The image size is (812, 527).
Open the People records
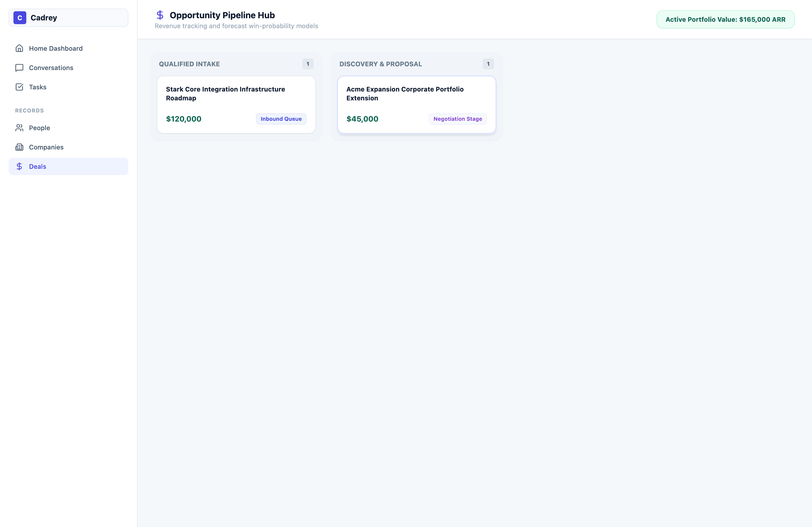click(68, 128)
